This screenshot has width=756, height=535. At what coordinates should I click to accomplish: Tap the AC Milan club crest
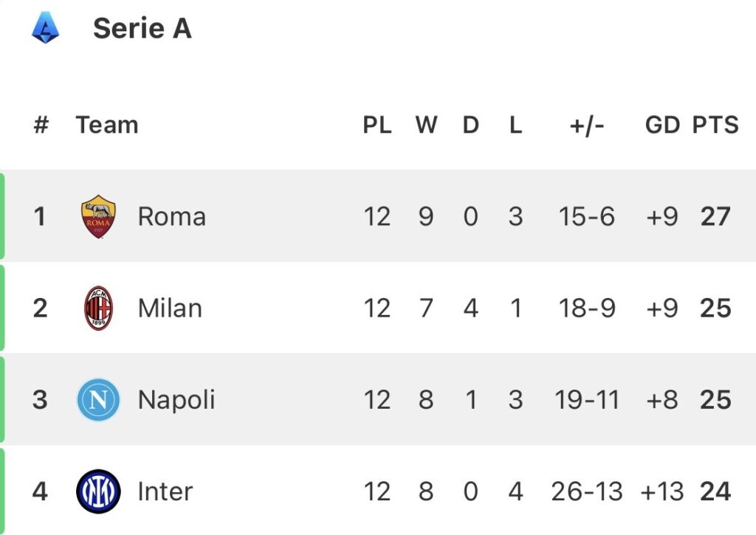point(98,308)
